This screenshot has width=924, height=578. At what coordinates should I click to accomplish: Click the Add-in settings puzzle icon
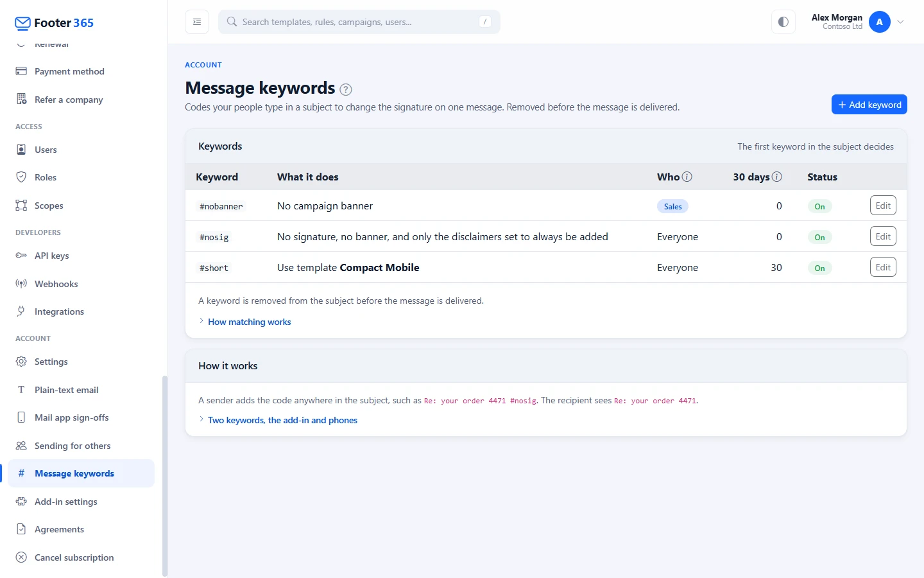21,502
